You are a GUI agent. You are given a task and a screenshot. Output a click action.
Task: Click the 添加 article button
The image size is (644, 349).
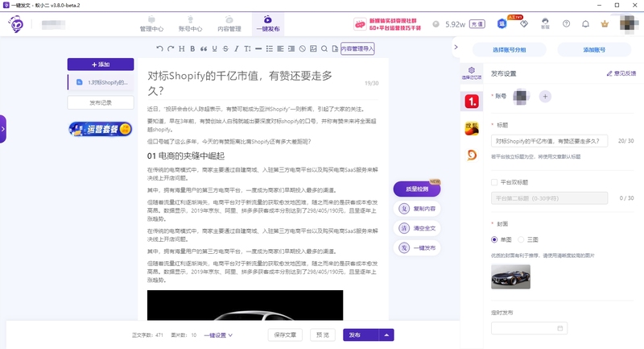(101, 64)
